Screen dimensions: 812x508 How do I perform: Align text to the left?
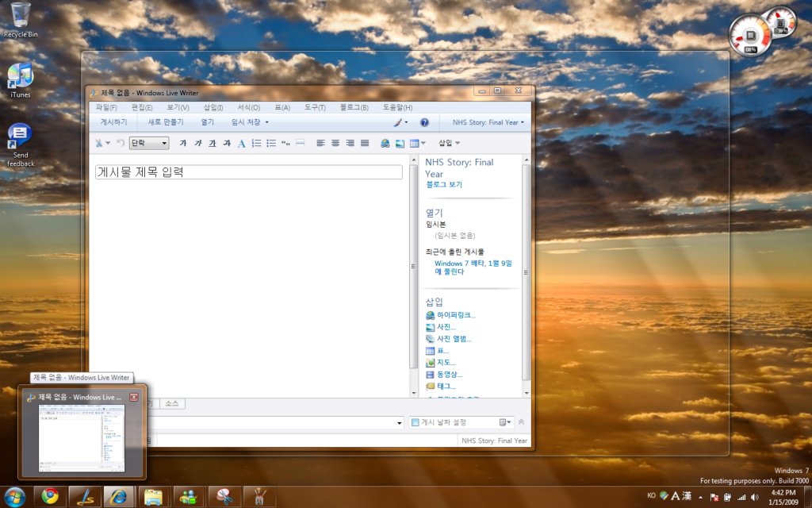[x=320, y=143]
